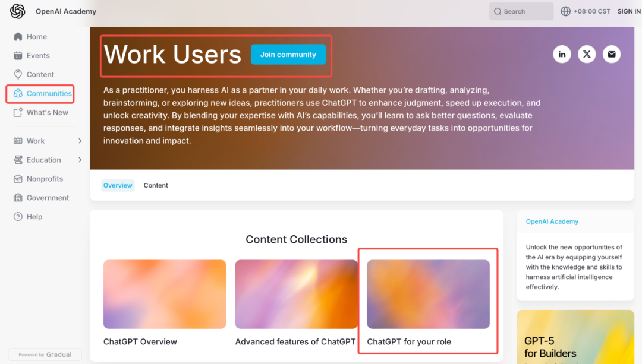Click the Join community button
This screenshot has height=364, width=642.
pos(288,55)
